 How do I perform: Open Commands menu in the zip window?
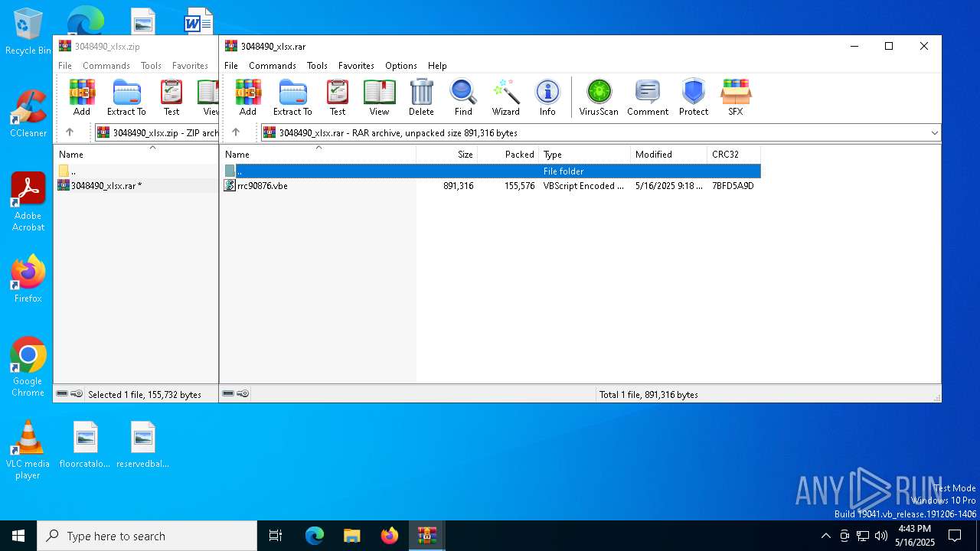(x=106, y=66)
